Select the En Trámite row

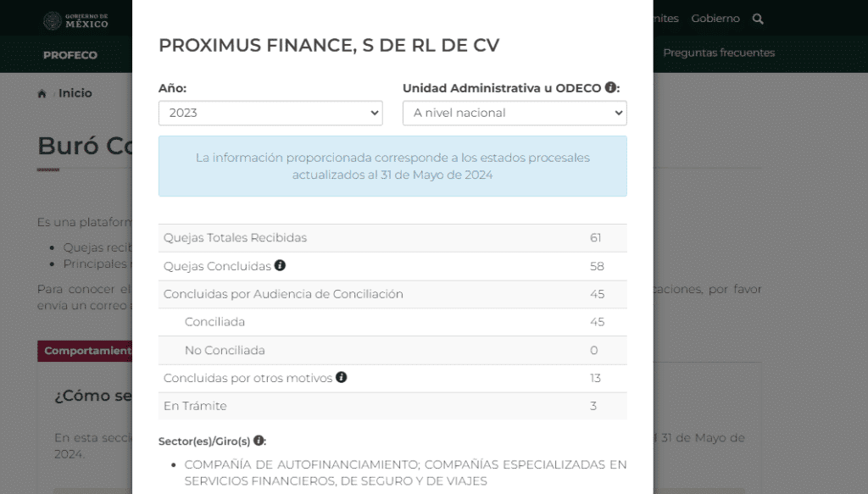(x=392, y=406)
